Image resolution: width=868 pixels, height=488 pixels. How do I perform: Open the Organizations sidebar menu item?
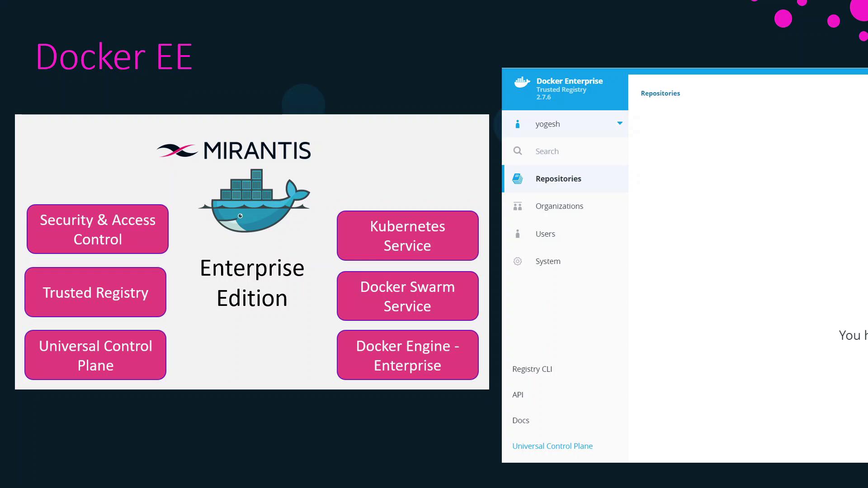point(559,206)
